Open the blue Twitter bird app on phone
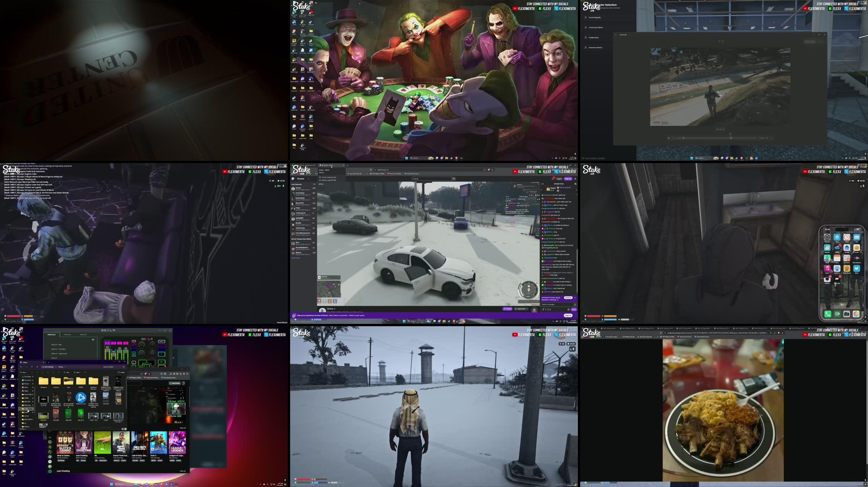 click(x=856, y=269)
